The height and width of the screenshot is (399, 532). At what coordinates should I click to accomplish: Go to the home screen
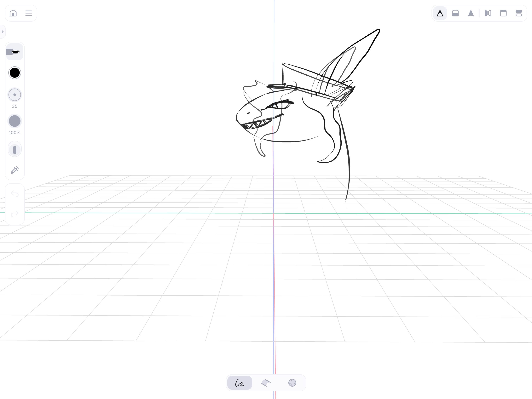(x=13, y=13)
